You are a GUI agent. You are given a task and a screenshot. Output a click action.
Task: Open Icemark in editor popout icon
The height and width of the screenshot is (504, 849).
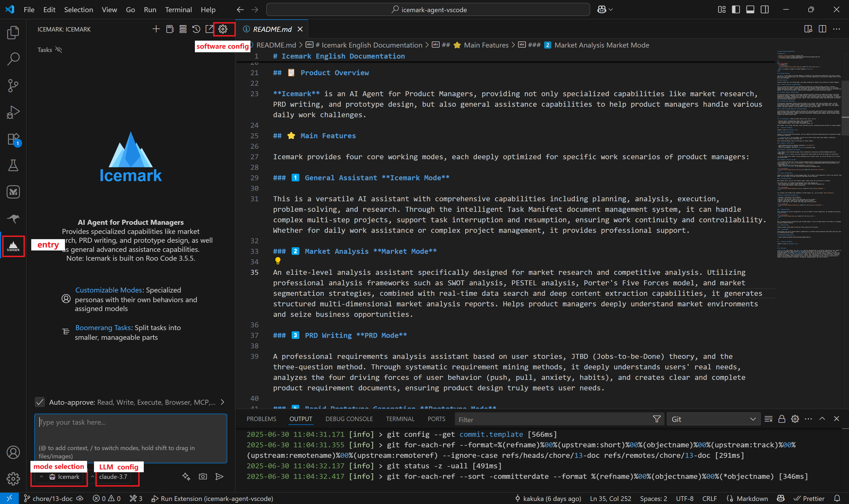tap(209, 29)
